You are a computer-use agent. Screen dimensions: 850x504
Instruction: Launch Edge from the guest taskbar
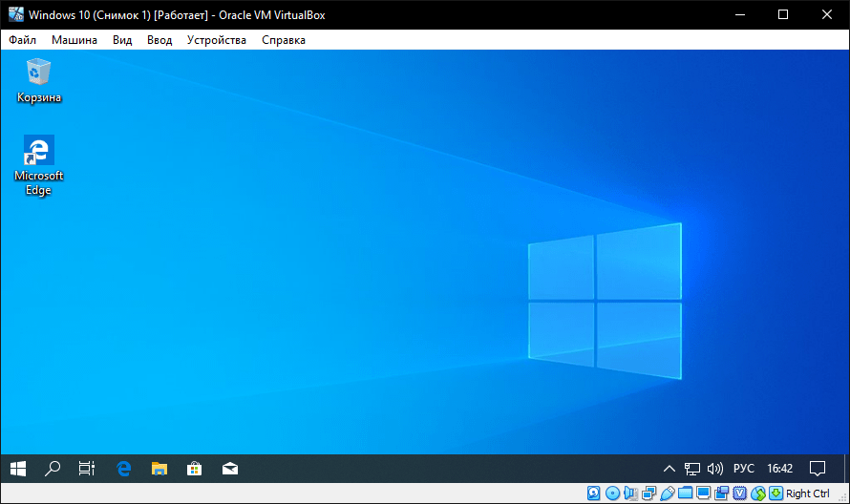coord(124,469)
